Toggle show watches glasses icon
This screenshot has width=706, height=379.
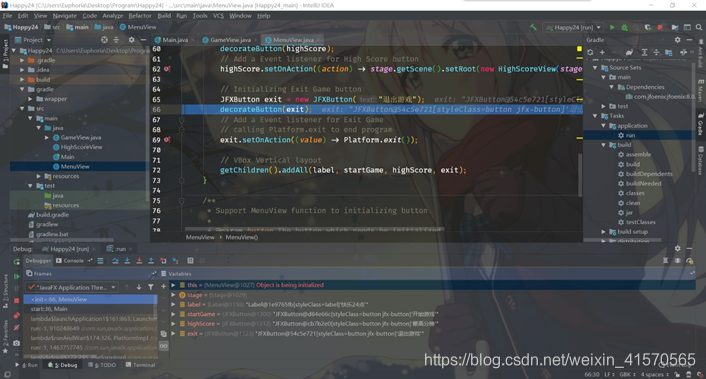pos(163,346)
